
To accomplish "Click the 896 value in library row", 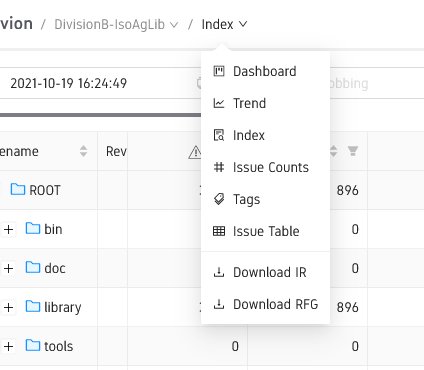I will 348,307.
